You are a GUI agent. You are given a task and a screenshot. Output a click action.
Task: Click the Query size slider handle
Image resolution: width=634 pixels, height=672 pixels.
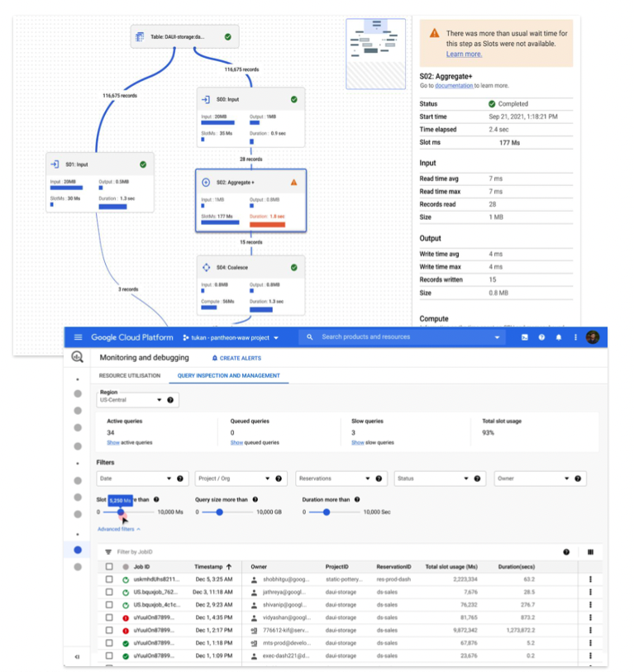pos(219,512)
